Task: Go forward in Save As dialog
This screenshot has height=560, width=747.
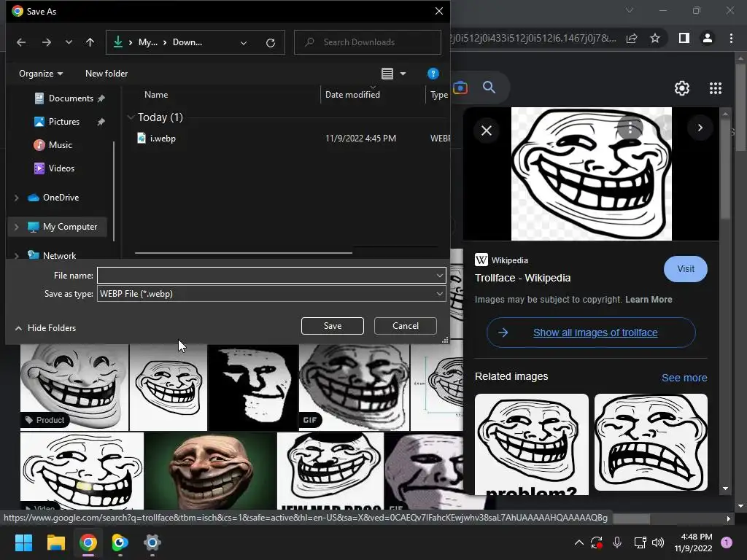Action: (x=46, y=42)
